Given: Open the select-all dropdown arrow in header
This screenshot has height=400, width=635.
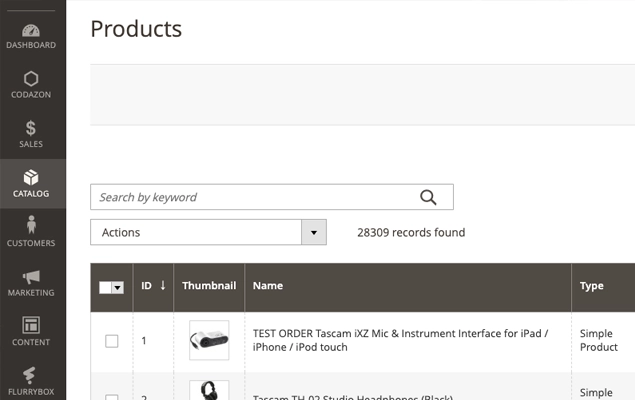Looking at the screenshot, I should (118, 287).
